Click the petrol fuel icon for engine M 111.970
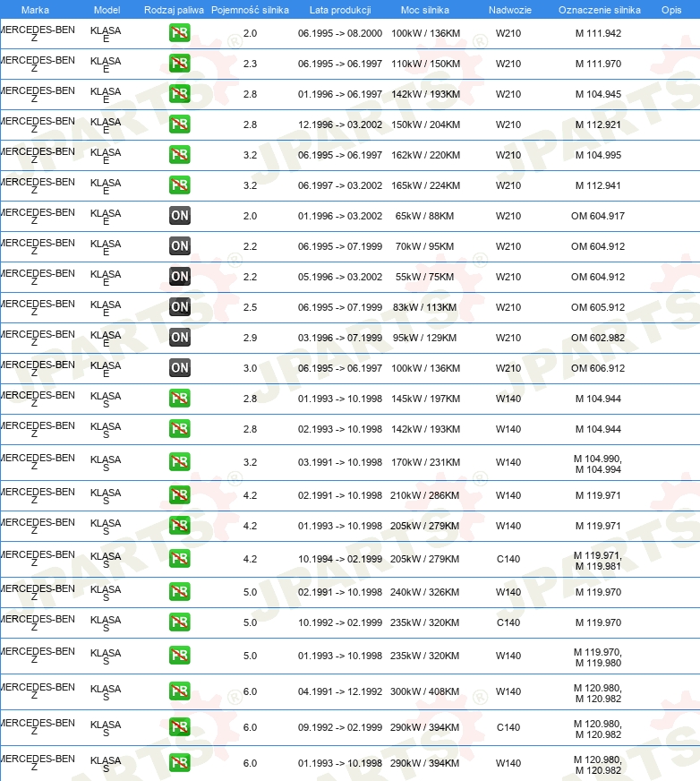The height and width of the screenshot is (781, 700). click(180, 64)
